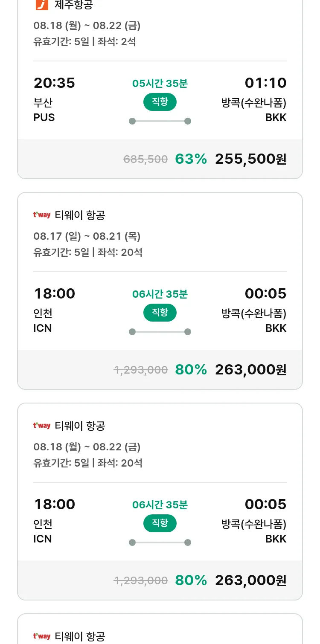
Task: Tap the 직항 badge on the 08.17 t'way flight
Action: [160, 313]
